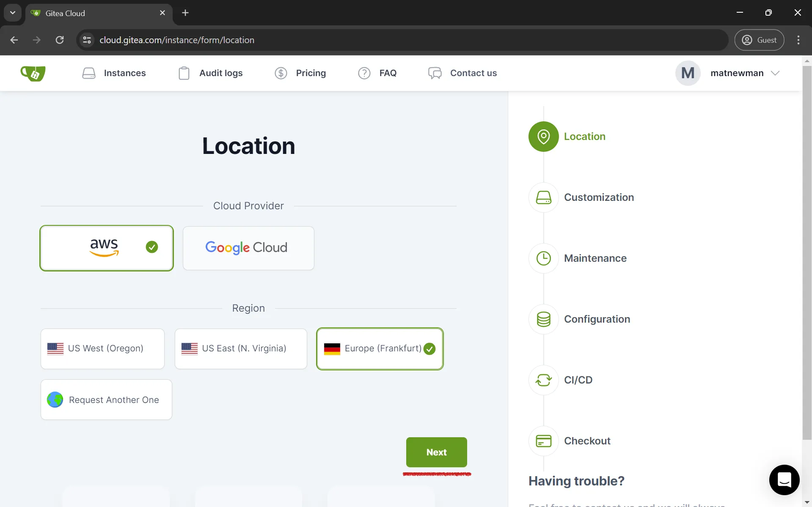This screenshot has width=812, height=507.
Task: Select the US East (N. Virginia) region
Action: 240,348
